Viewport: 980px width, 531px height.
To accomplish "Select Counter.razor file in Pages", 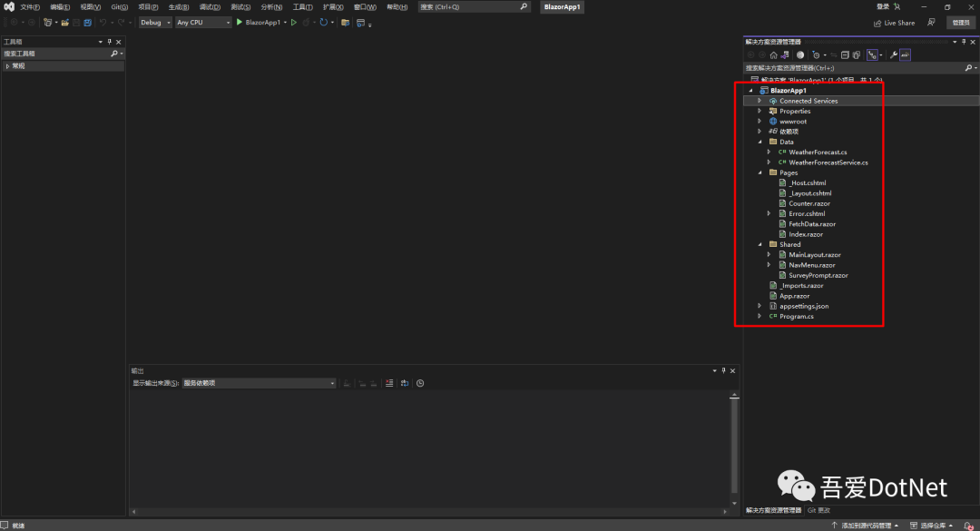I will pos(809,203).
